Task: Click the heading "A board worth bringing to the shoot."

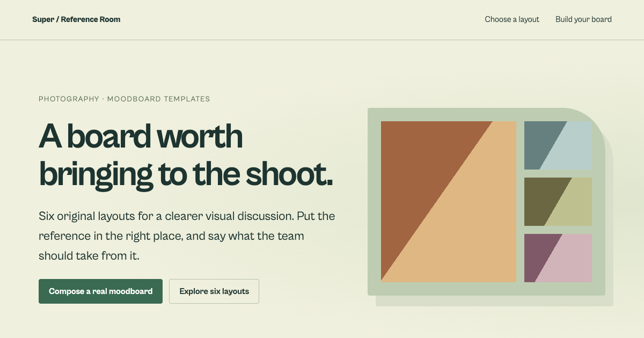Action: [186, 155]
